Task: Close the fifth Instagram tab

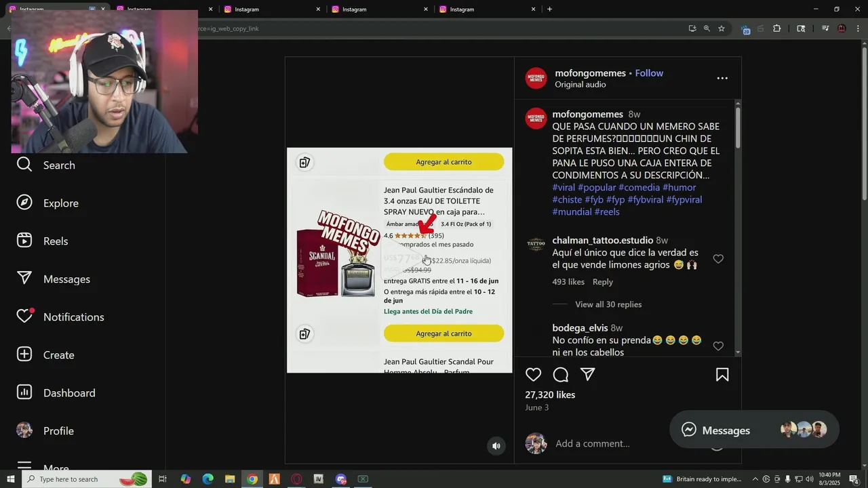Action: 533,9
